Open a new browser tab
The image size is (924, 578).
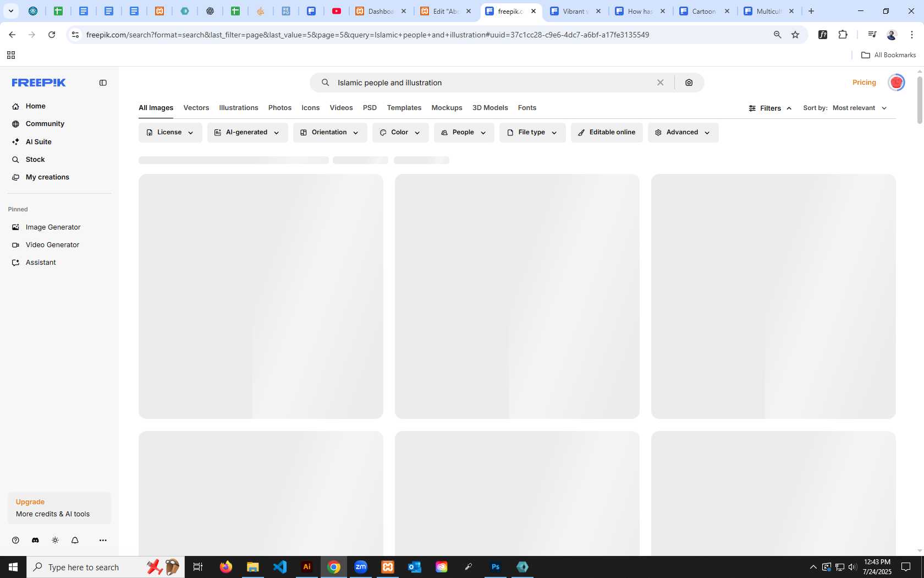(x=811, y=11)
